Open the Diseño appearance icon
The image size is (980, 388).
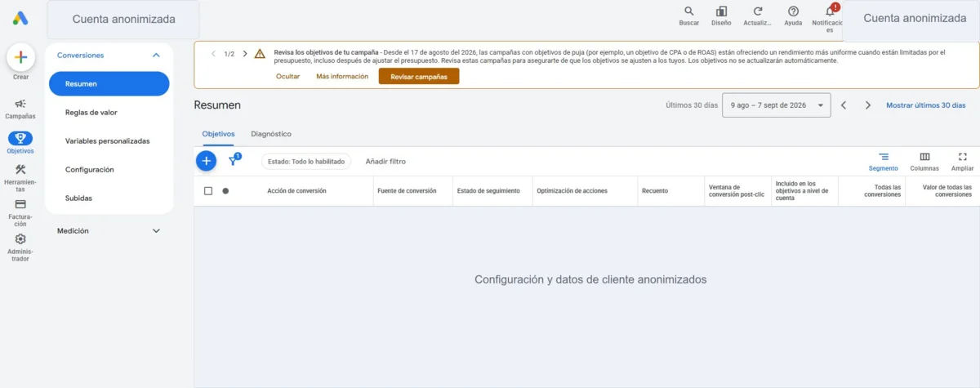pyautogui.click(x=721, y=11)
